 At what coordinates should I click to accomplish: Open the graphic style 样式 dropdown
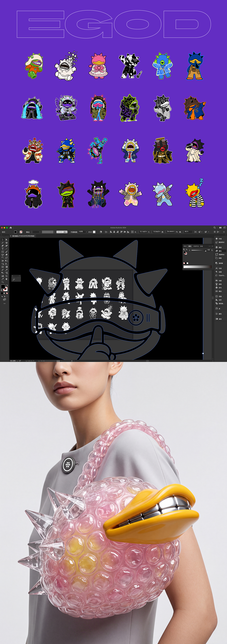click(x=97, y=232)
